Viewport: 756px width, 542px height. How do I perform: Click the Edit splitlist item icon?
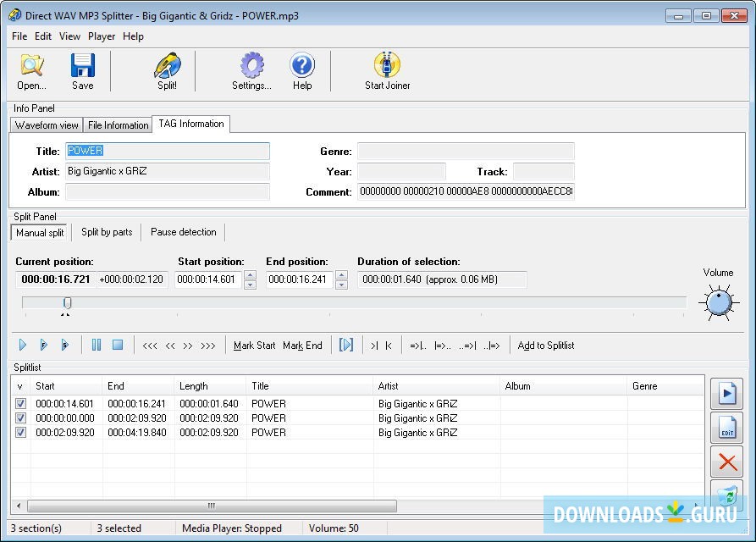[x=726, y=428]
